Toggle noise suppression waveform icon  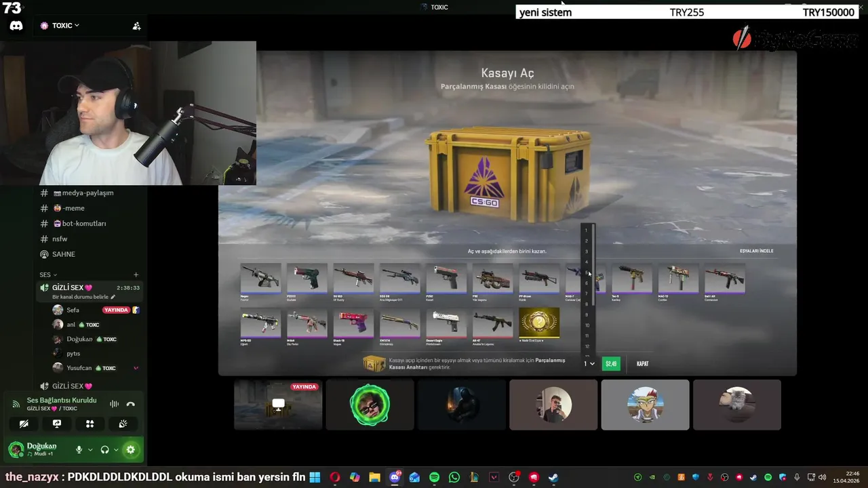pos(114,404)
